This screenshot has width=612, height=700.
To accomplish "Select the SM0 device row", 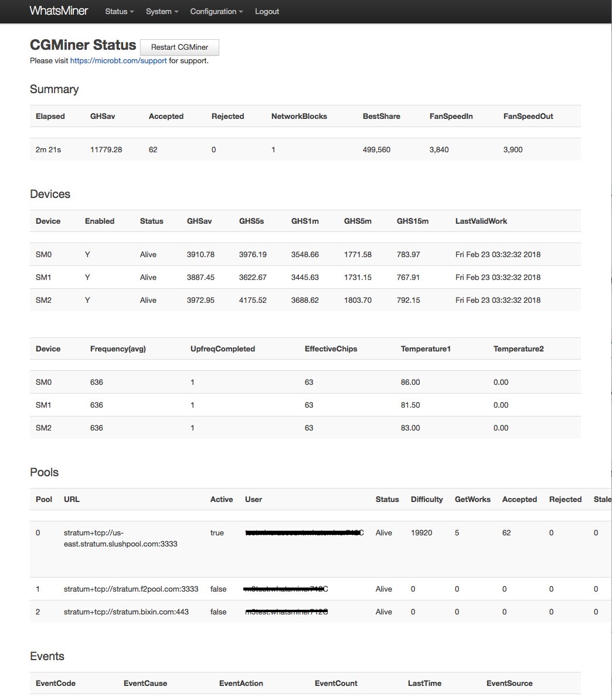I will pos(43,254).
